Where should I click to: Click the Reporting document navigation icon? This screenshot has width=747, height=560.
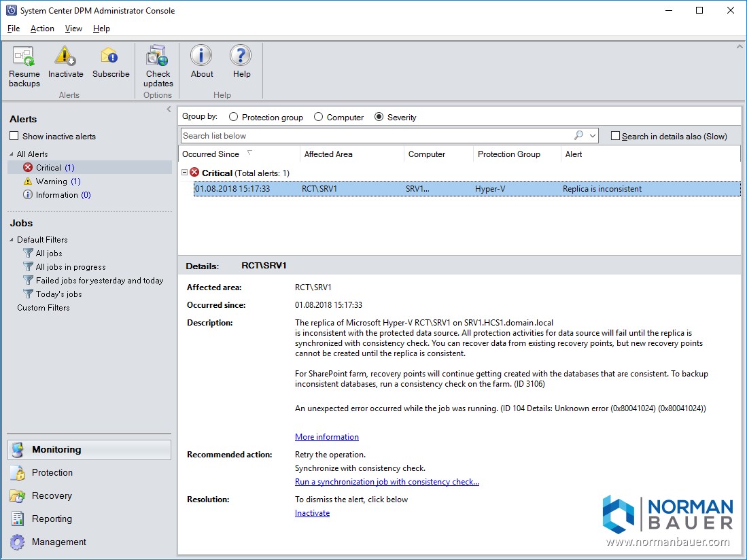coord(18,519)
